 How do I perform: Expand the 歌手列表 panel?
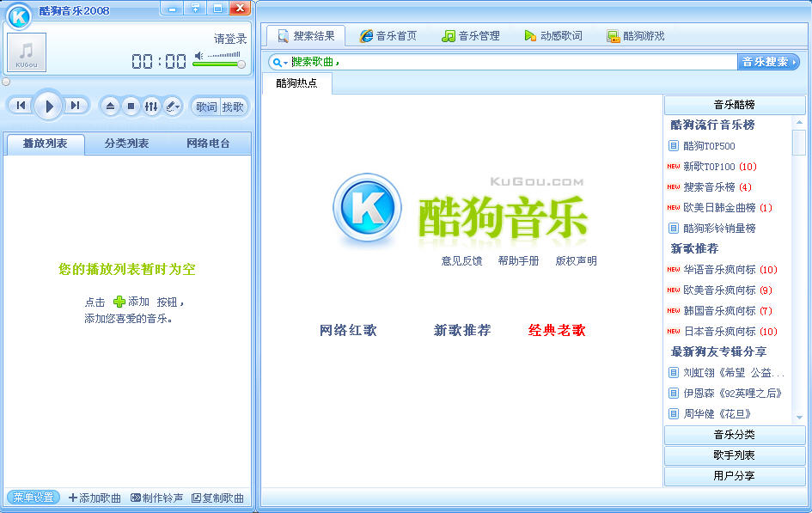tap(735, 455)
